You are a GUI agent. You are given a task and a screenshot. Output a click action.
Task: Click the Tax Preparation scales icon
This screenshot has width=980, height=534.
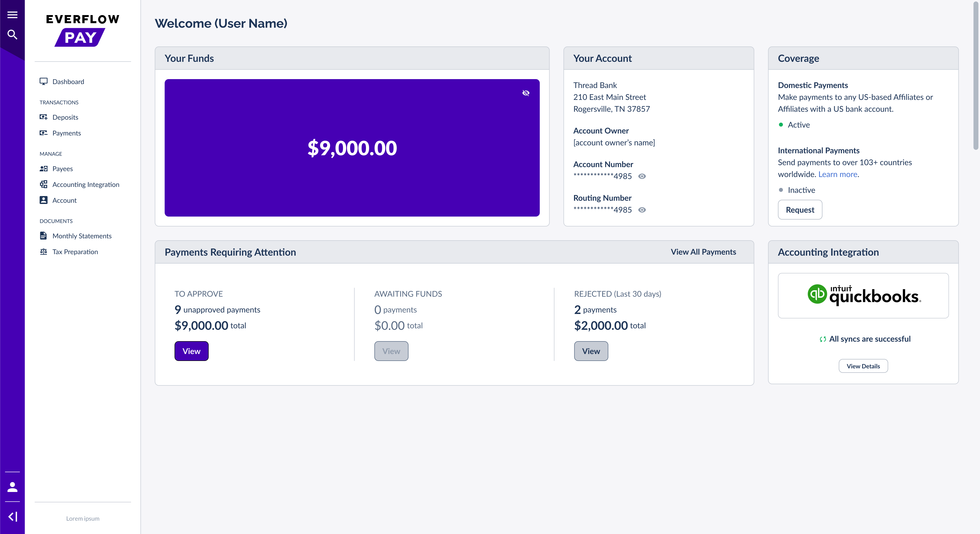(x=43, y=252)
